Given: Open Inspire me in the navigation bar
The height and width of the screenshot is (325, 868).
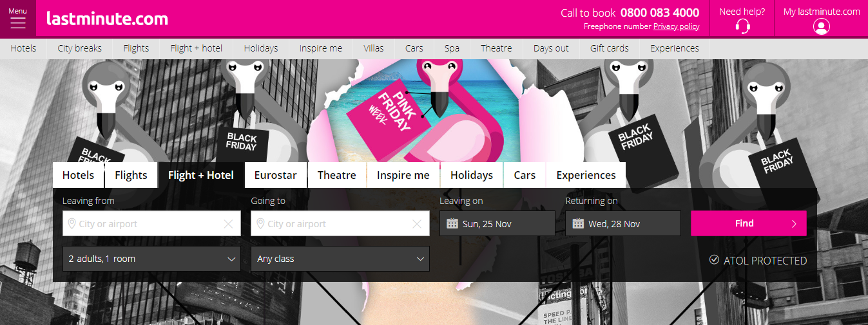Looking at the screenshot, I should [x=321, y=48].
